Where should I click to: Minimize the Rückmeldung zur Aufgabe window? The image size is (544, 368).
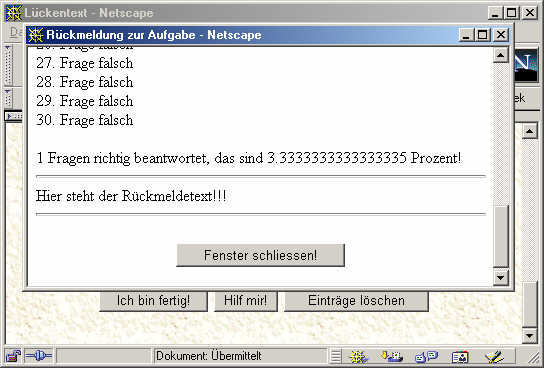(x=466, y=35)
